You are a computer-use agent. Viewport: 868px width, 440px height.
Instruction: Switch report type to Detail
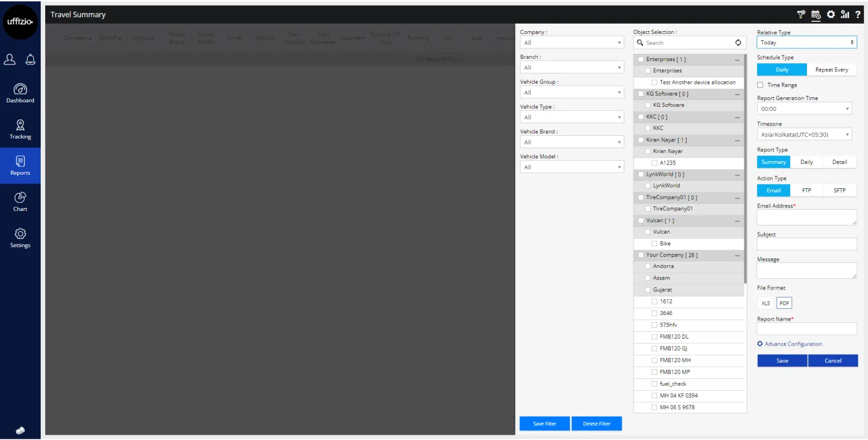(839, 162)
